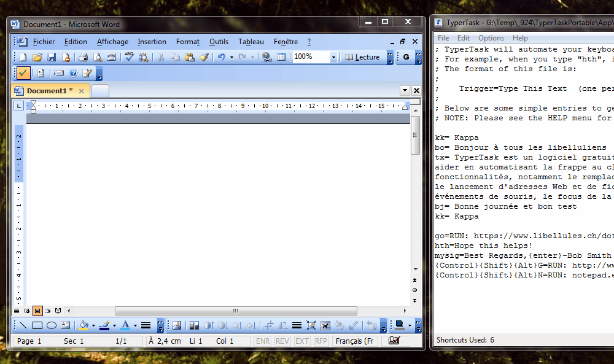Click the horizontal scrollbar thumb in Word
Image resolution: width=614 pixels, height=364 pixels.
236,311
